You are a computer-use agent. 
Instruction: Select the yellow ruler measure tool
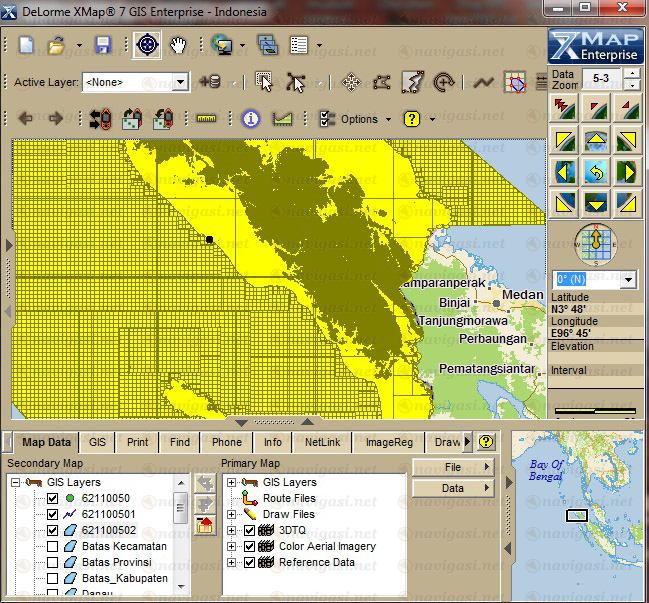(207, 119)
